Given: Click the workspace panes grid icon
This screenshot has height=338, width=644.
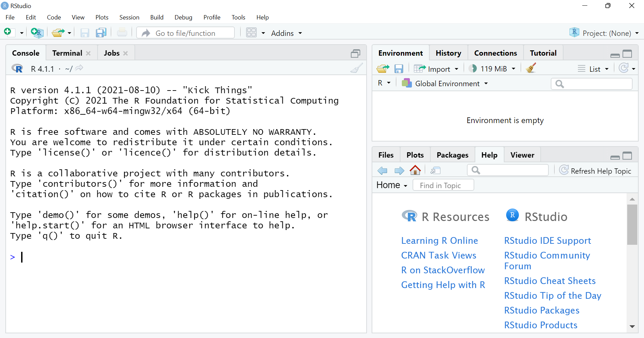Looking at the screenshot, I should pyautogui.click(x=251, y=33).
